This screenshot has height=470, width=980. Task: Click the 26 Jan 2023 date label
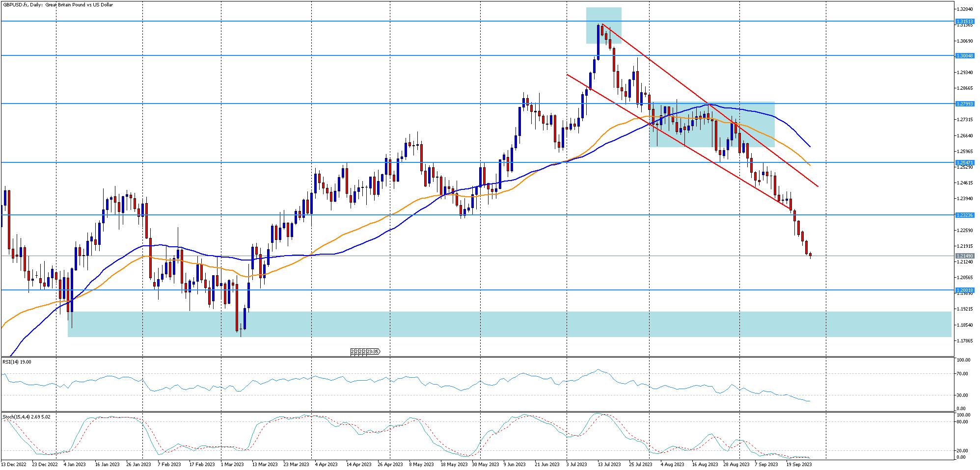[138, 465]
